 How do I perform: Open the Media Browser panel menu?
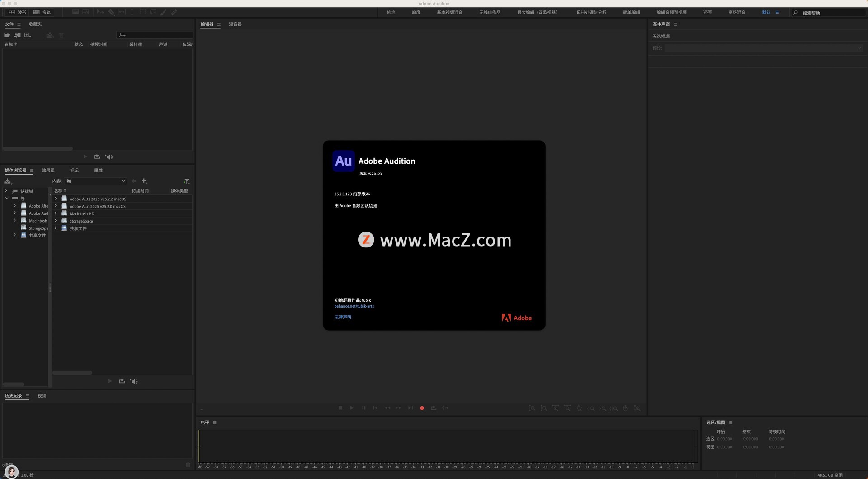click(x=32, y=171)
